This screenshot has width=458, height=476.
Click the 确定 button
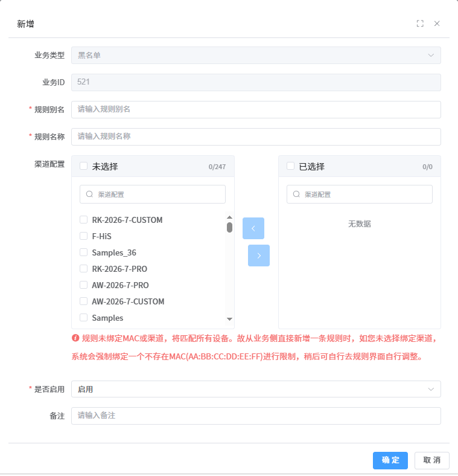click(x=390, y=460)
